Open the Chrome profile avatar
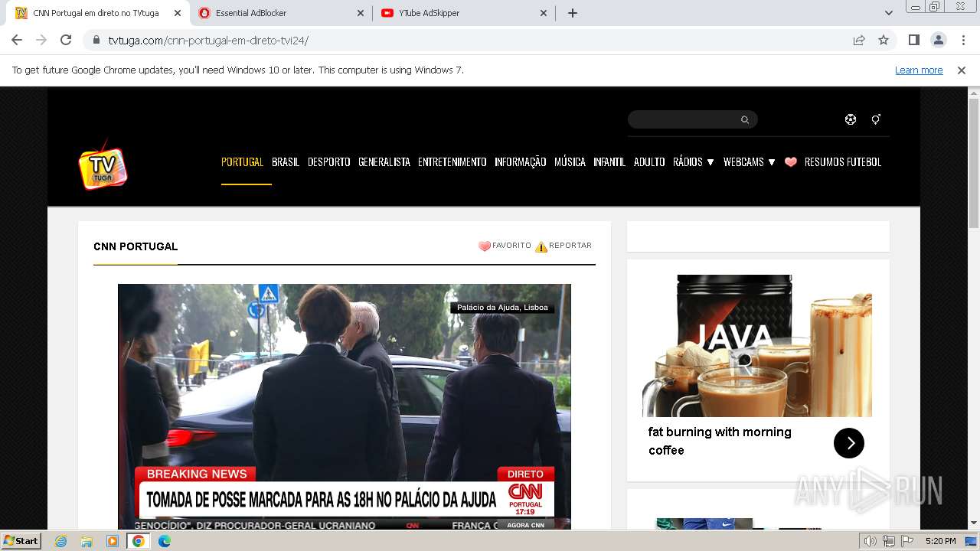This screenshot has height=551, width=980. click(938, 40)
